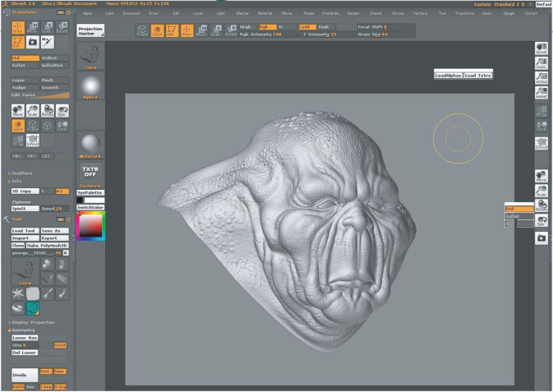
Task: Click the Projection Master button
Action: tap(90, 30)
